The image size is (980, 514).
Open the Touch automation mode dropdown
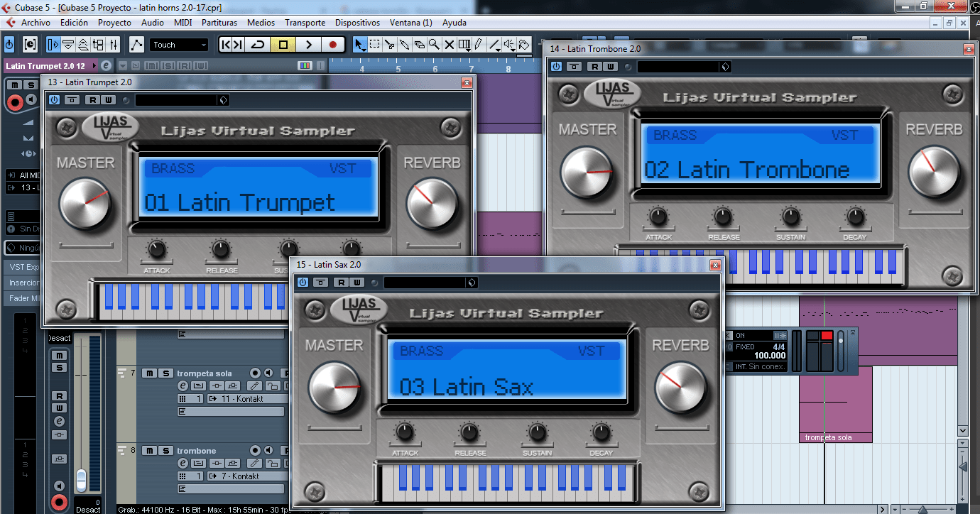click(179, 44)
